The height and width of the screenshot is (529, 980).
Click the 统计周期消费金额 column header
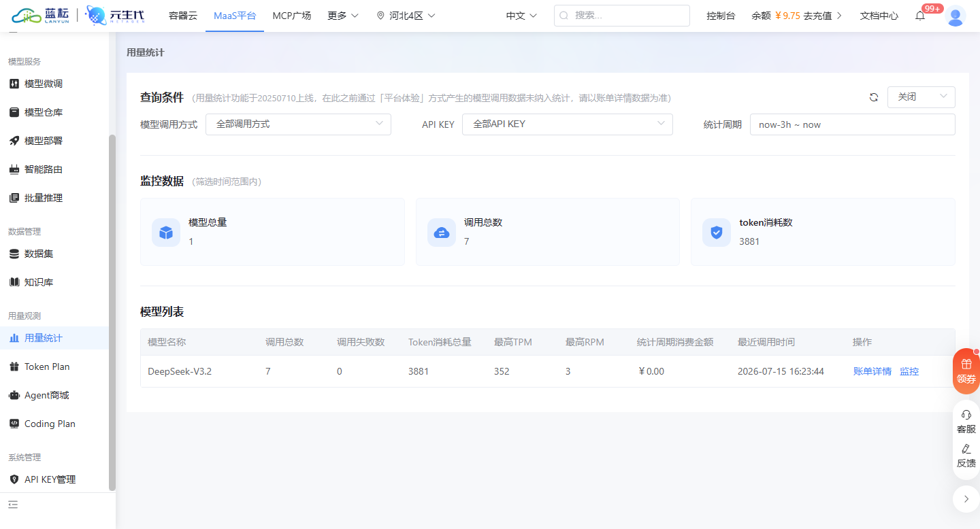[x=675, y=342]
